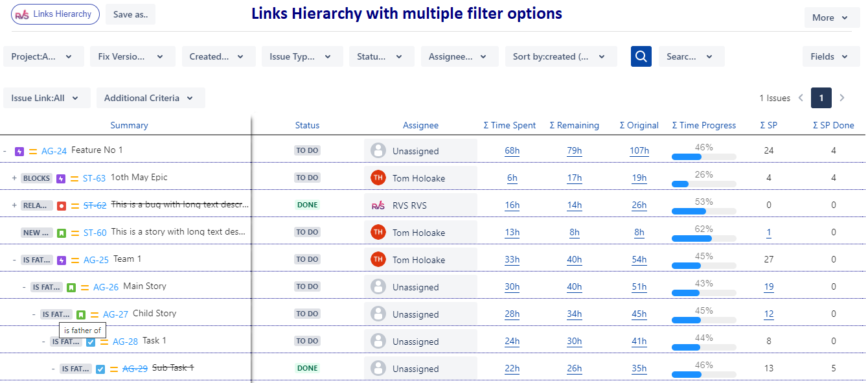Click the Unassigned avatar icon on AG-24 row

(378, 150)
